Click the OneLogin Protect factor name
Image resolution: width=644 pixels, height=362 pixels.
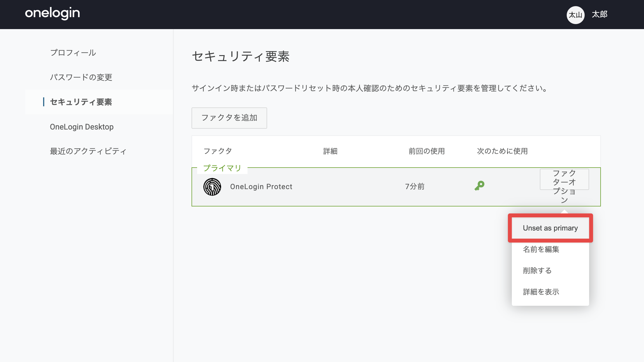point(261,187)
